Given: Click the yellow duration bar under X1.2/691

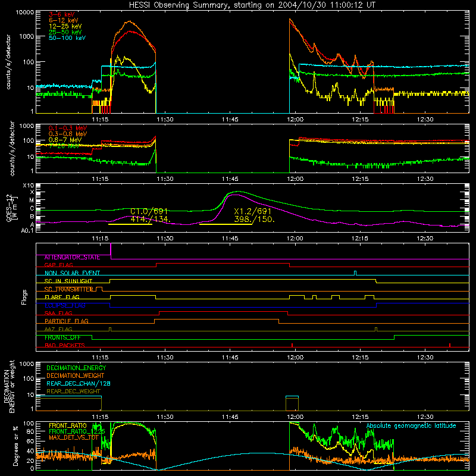Looking at the screenshot, I should [x=226, y=224].
